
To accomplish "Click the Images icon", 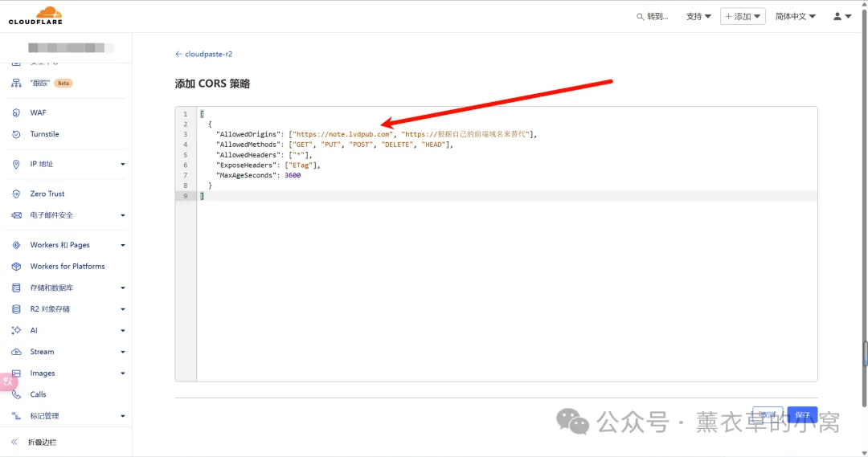I will [16, 373].
